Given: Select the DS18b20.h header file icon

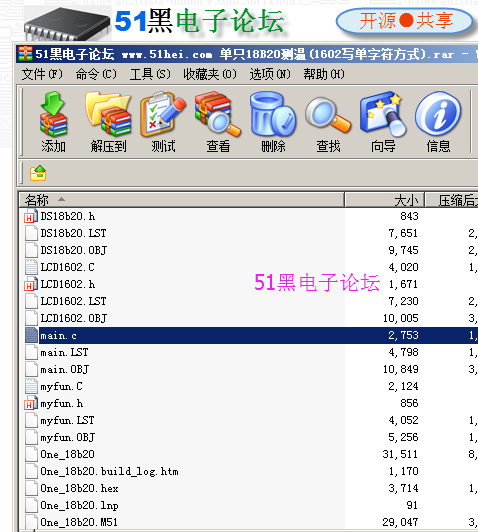Looking at the screenshot, I should click(x=31, y=216).
